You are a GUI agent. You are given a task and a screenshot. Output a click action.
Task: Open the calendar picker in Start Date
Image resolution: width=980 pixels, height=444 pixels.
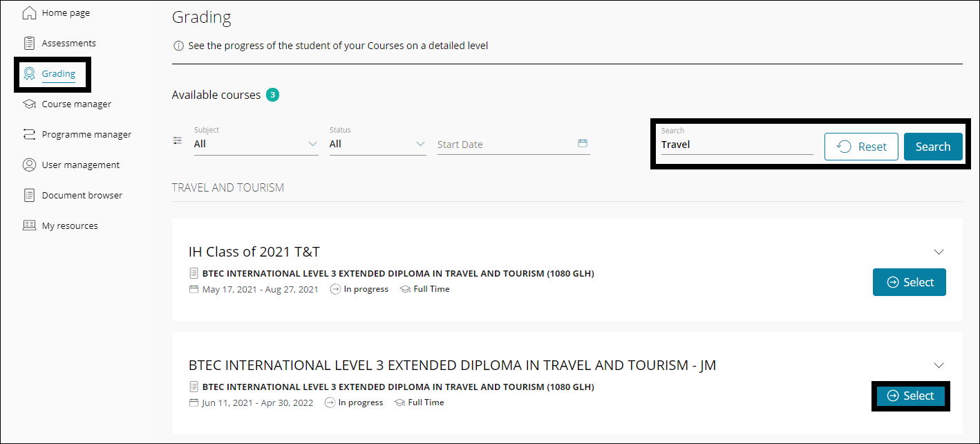point(583,144)
